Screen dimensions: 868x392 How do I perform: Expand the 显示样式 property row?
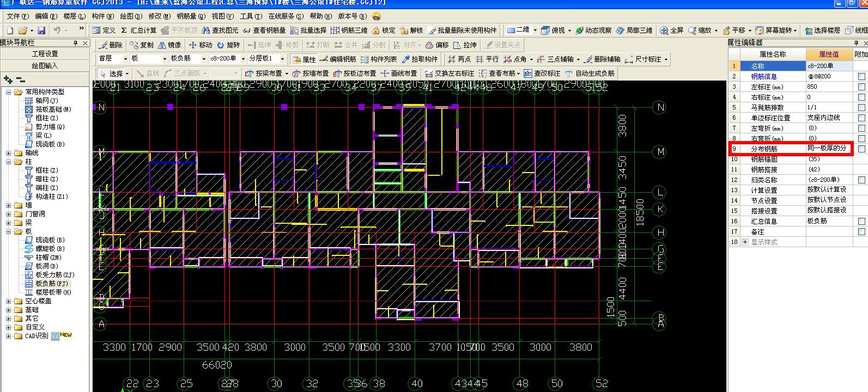point(745,242)
